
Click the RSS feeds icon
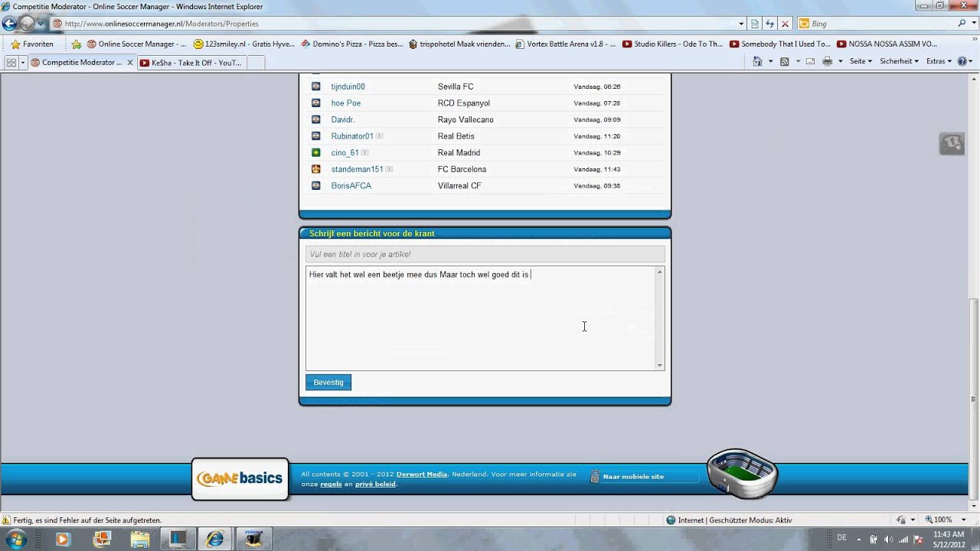784,61
